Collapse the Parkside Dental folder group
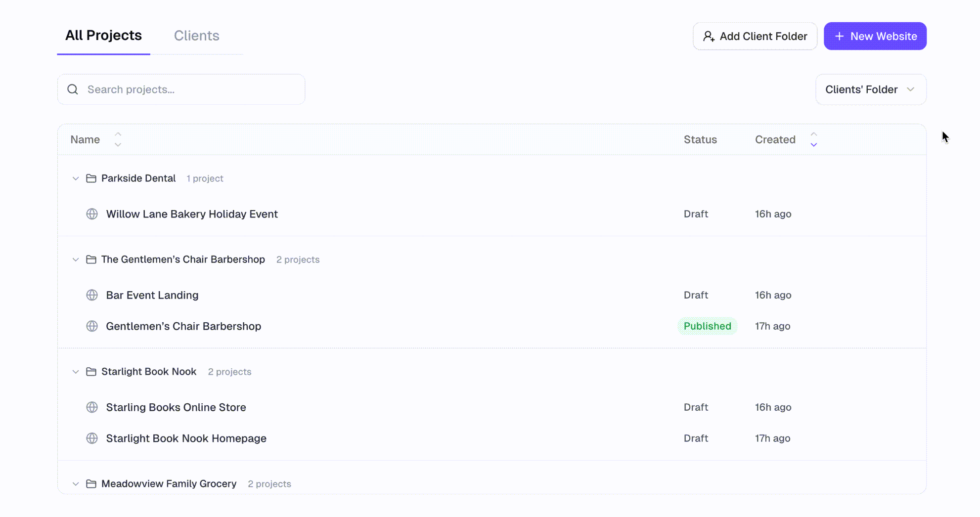Viewport: 980px width, 517px height. 76,178
